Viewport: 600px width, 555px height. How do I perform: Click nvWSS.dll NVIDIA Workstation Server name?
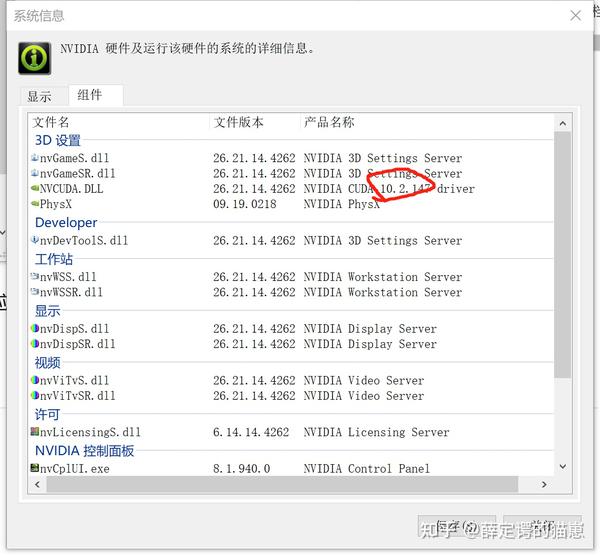383,277
